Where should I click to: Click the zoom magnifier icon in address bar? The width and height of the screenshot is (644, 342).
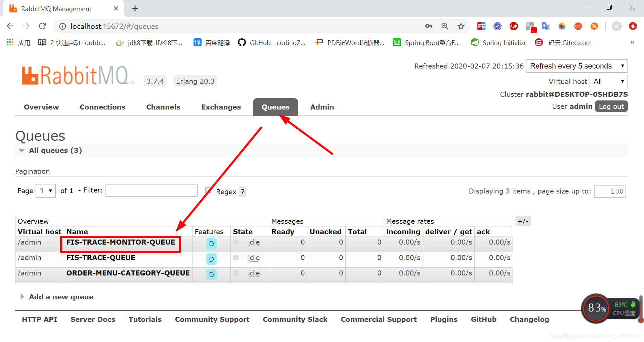445,26
